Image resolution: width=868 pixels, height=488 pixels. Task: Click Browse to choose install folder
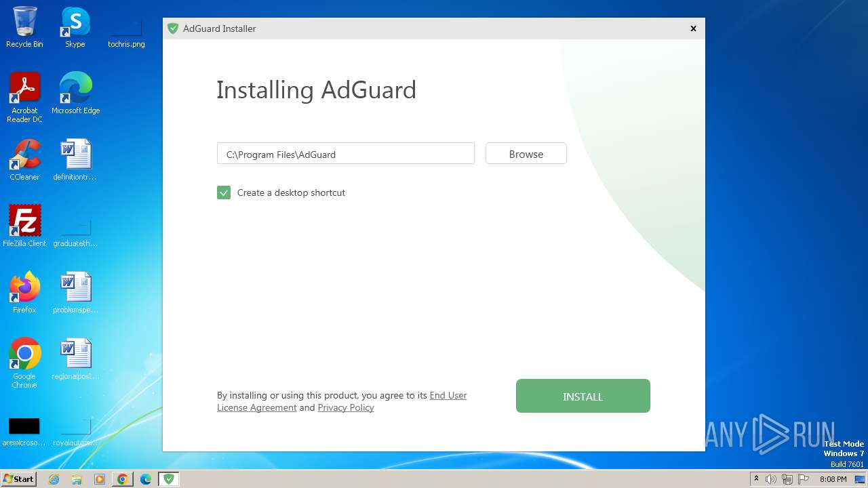pos(526,154)
